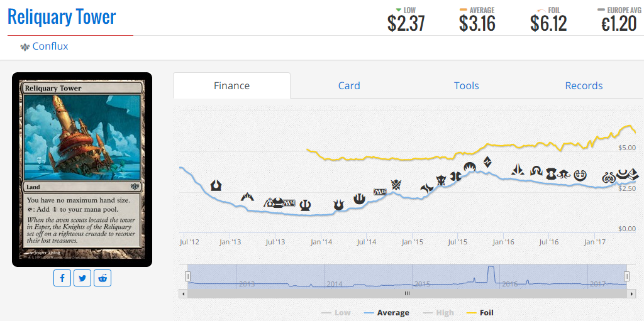Click the Conflux set icon beside the set name
Viewport: 644px width, 321px height.
pyautogui.click(x=25, y=47)
